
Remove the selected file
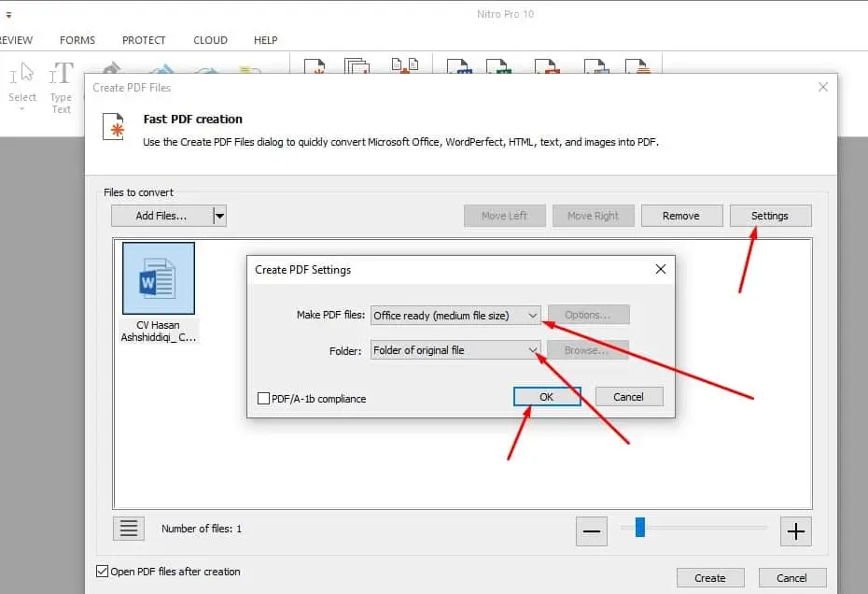[x=681, y=216]
